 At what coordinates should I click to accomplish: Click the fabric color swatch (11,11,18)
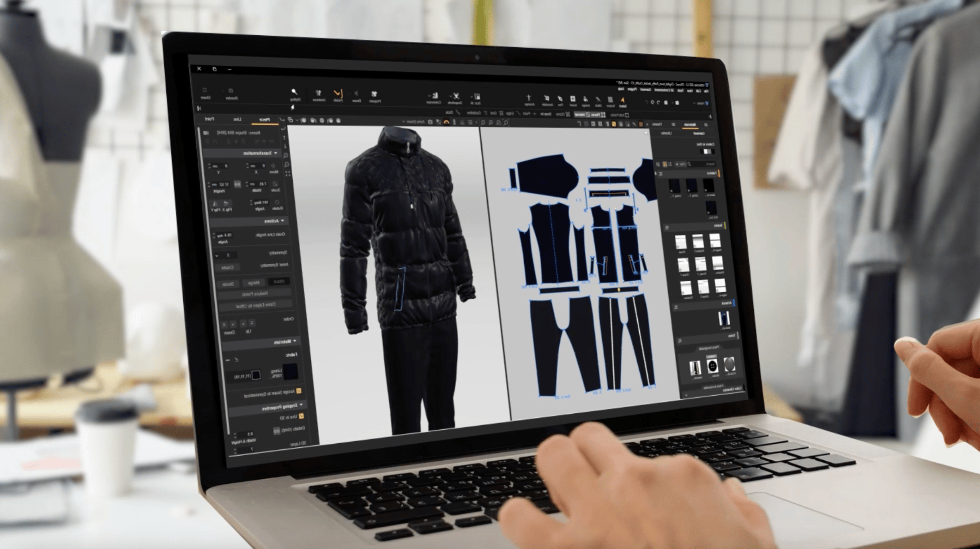pyautogui.click(x=256, y=375)
